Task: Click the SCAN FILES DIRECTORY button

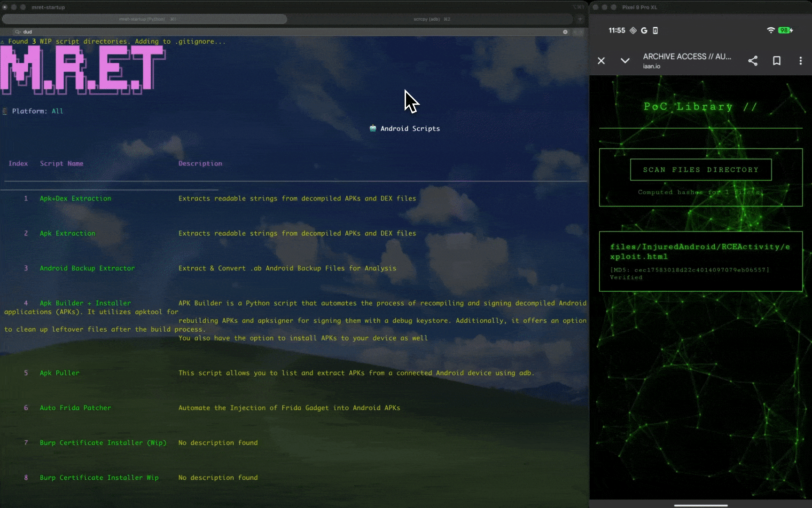Action: [701, 170]
